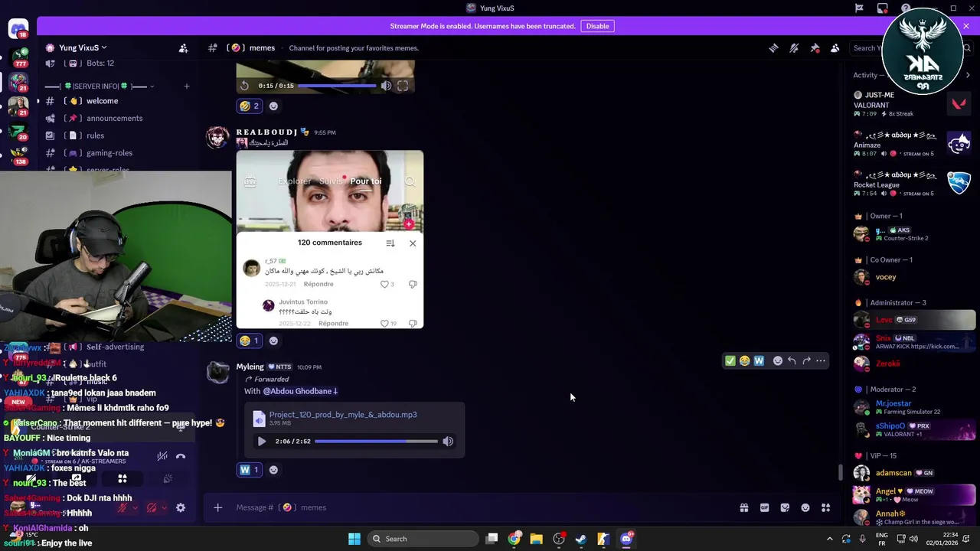This screenshot has height=551, width=980.
Task: Open sShipoO's member profile
Action: point(914,429)
